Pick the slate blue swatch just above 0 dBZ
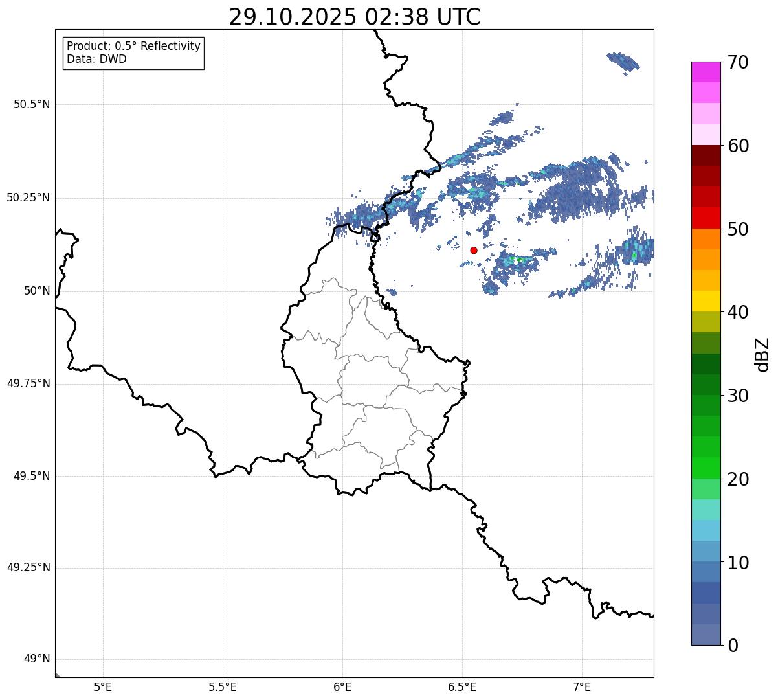This screenshot has width=778, height=700. pos(706,635)
